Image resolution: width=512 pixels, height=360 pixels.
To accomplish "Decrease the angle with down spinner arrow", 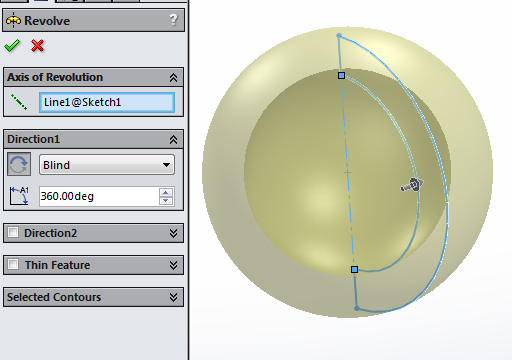I will tap(166, 201).
